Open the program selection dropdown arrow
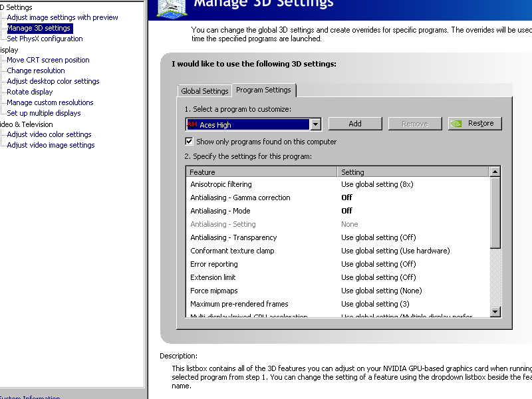This screenshot has width=532, height=399. (315, 124)
